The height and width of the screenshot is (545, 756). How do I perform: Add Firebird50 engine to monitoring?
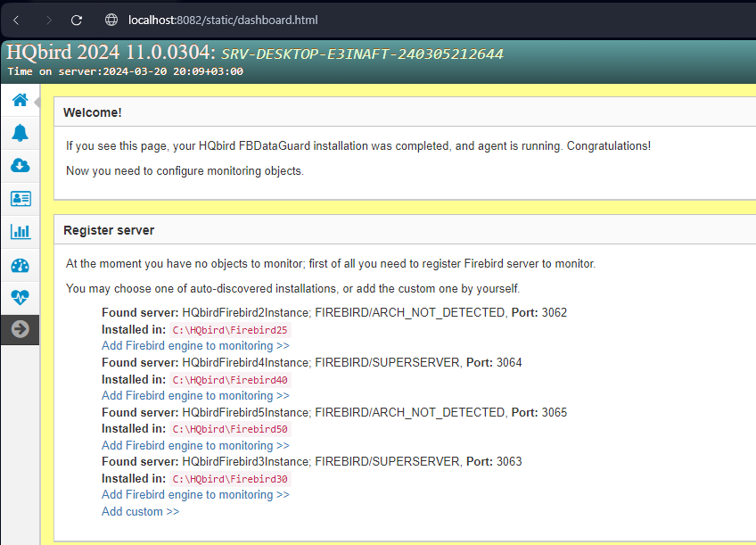tap(195, 446)
